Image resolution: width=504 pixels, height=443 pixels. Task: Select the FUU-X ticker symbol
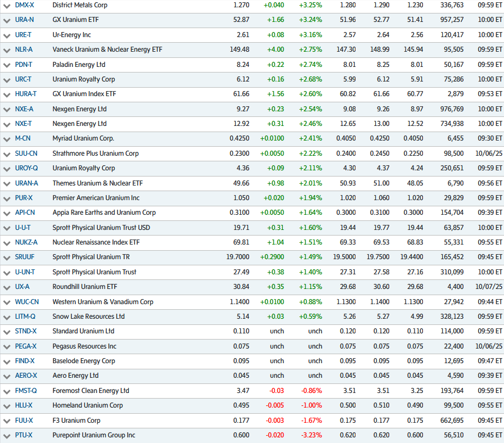24,421
